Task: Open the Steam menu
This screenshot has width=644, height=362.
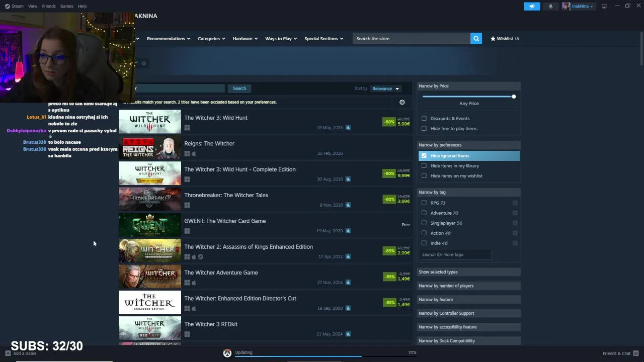Action: pos(17,6)
